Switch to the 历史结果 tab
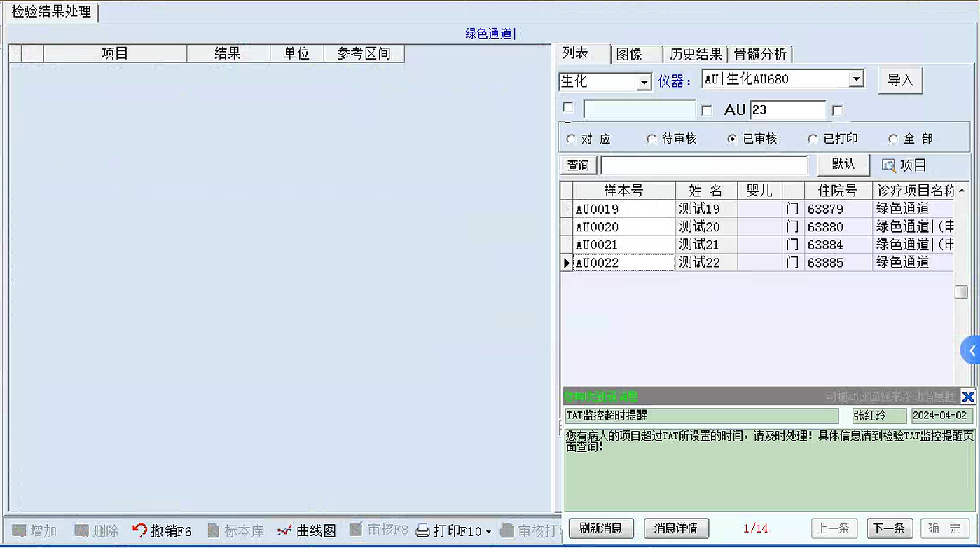980x548 pixels. pyautogui.click(x=696, y=54)
